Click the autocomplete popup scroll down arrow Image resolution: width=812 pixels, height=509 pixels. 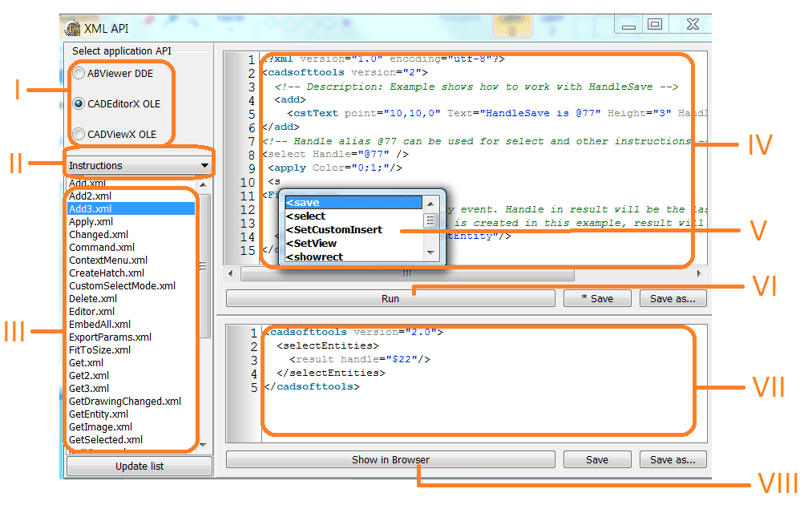430,253
